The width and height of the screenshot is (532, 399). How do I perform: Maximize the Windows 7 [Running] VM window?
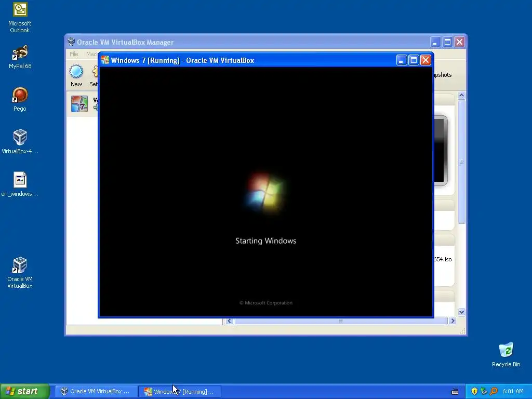click(x=414, y=60)
